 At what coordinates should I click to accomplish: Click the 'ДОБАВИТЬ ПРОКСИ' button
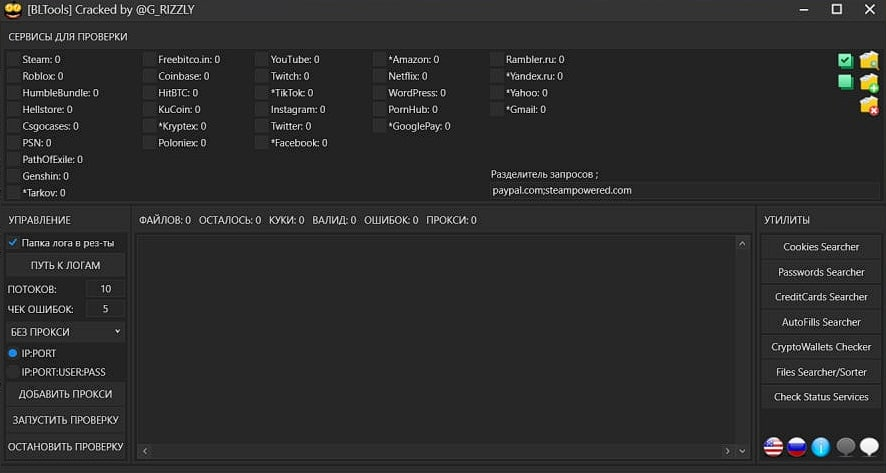[66, 394]
